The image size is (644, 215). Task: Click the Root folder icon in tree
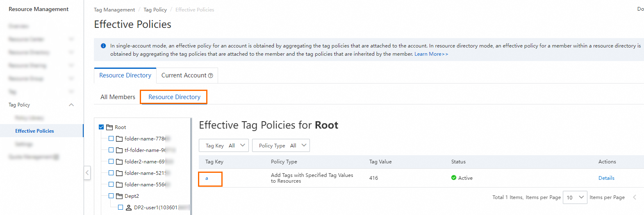[x=109, y=127]
